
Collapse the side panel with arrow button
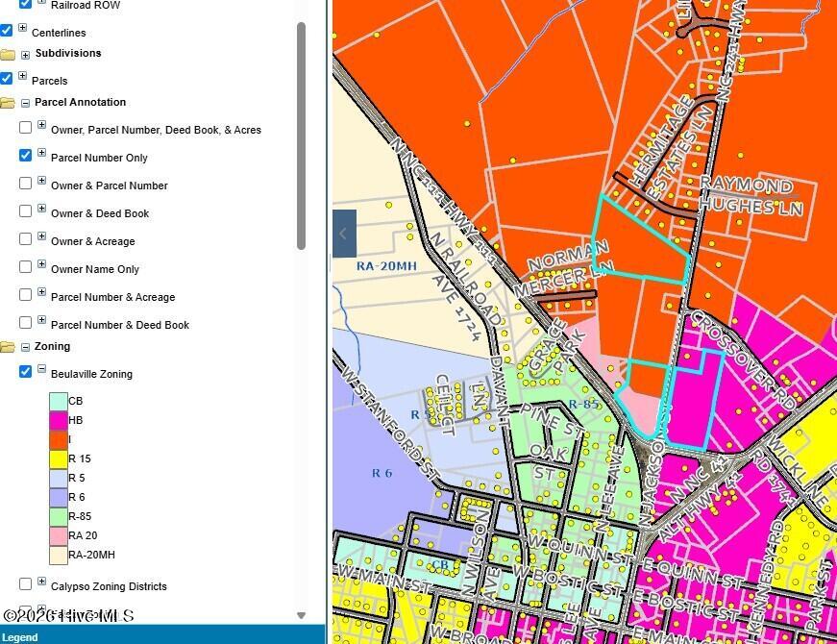[344, 234]
